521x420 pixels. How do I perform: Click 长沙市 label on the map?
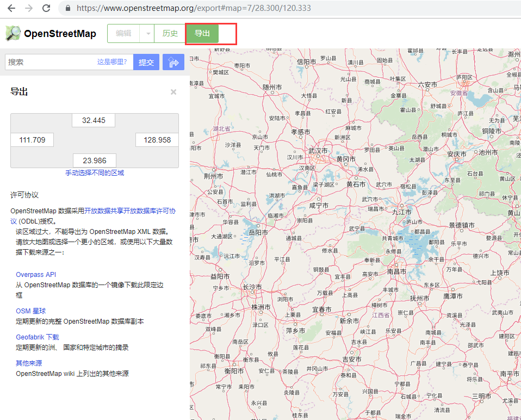coord(252,287)
